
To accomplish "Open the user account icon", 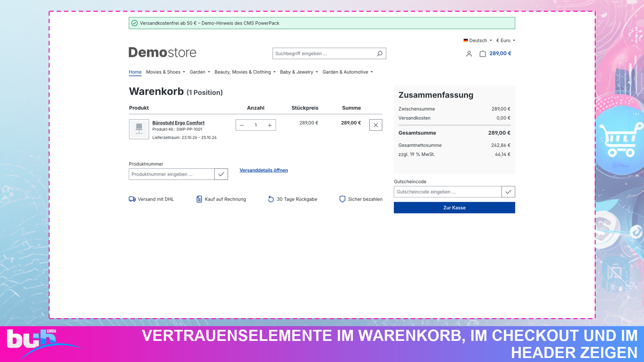I will pyautogui.click(x=469, y=54).
